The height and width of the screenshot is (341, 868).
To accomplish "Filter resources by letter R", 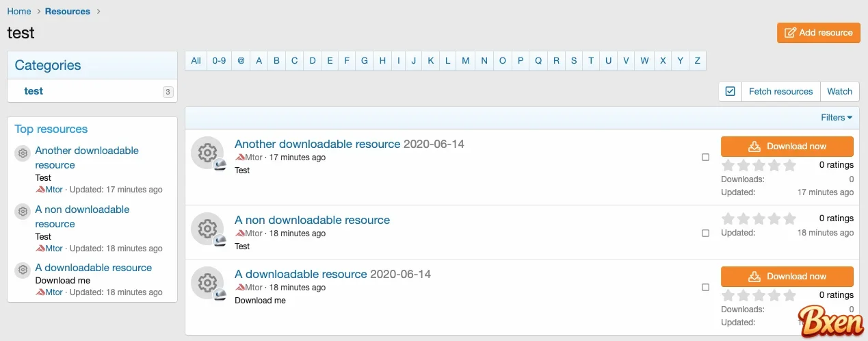I will click(x=557, y=60).
